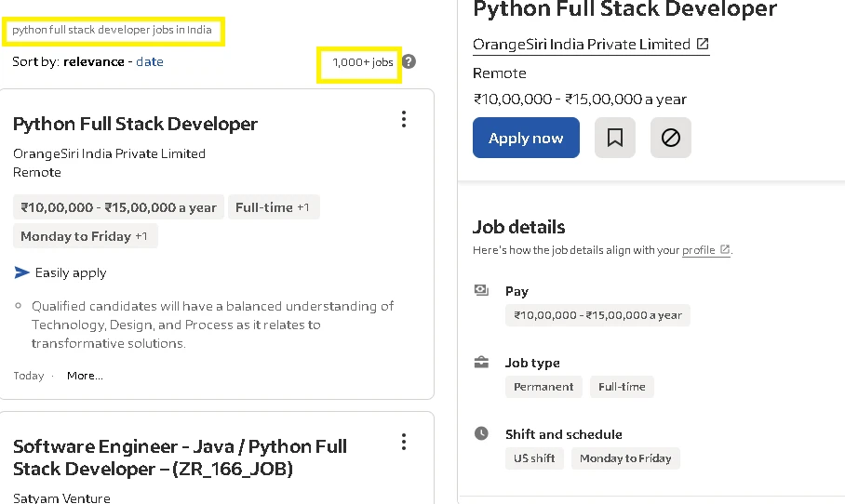The width and height of the screenshot is (845, 504).
Task: Click the Monday to Friday +1 tag
Action: [85, 236]
